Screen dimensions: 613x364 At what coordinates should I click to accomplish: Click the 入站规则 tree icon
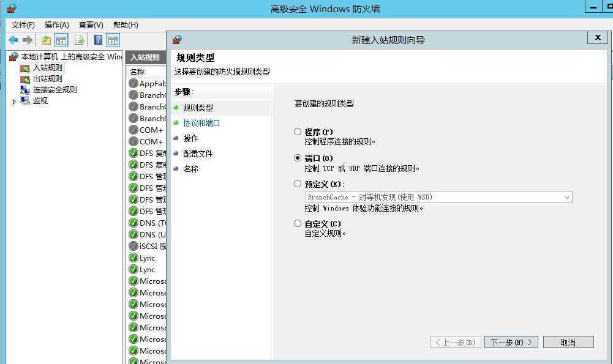[x=25, y=69]
